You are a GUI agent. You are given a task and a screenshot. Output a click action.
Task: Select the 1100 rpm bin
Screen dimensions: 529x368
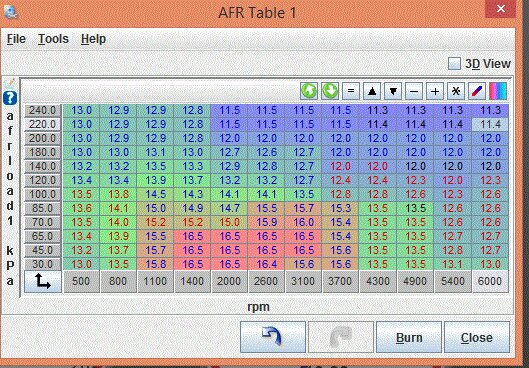(155, 281)
